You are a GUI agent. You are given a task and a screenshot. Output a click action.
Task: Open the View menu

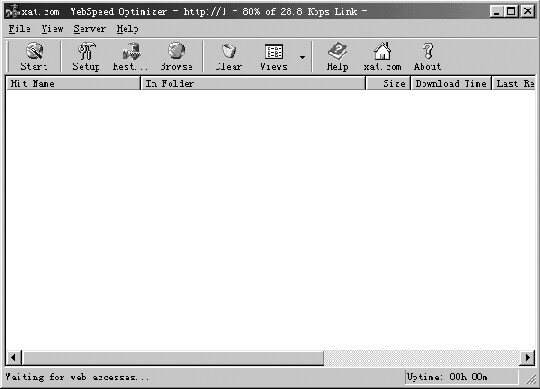52,29
